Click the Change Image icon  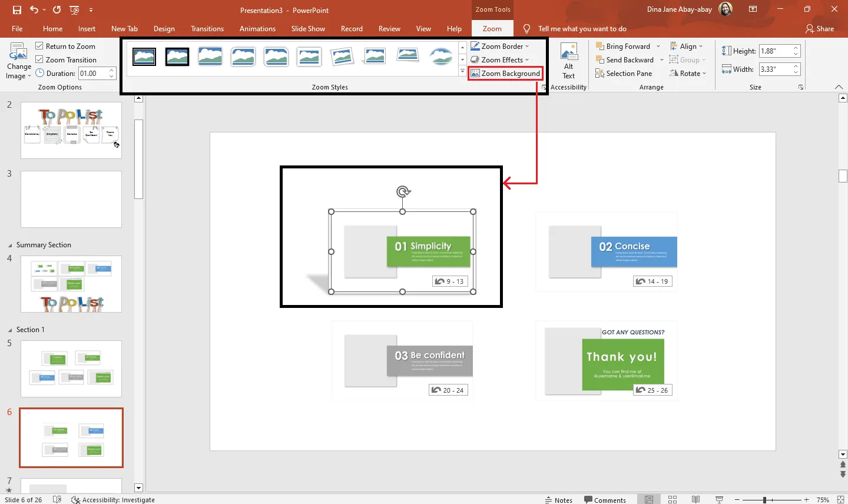click(18, 61)
